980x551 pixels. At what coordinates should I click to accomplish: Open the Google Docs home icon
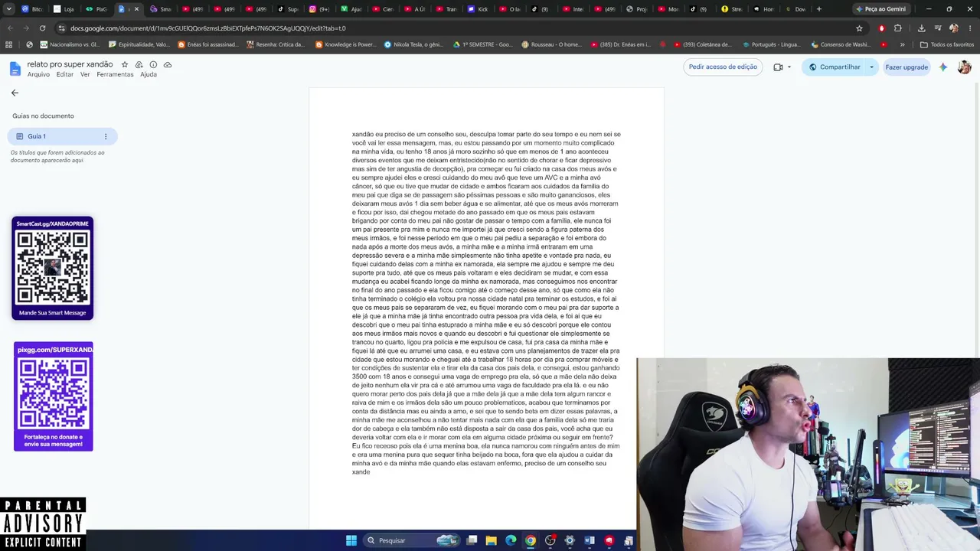coord(15,69)
